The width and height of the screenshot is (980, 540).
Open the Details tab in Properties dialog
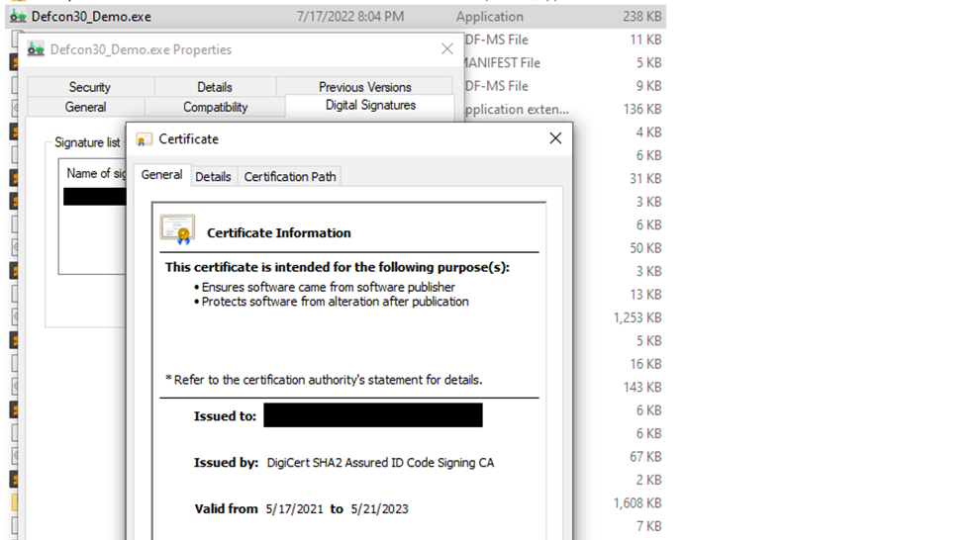[x=215, y=87]
